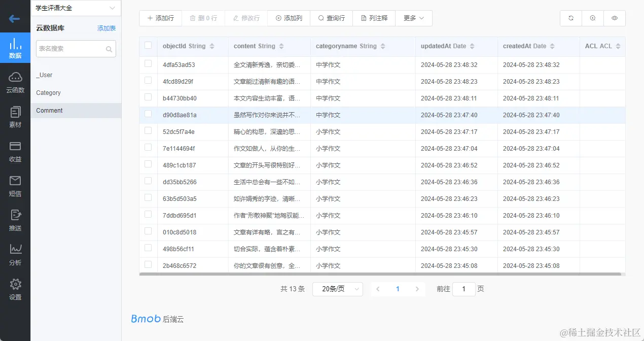Click the 添加列 add column button
Viewport: 644px width, 341px height.
point(289,18)
